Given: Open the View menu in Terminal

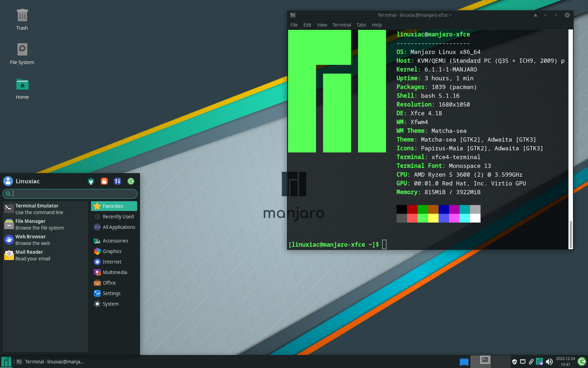Looking at the screenshot, I should coord(322,25).
